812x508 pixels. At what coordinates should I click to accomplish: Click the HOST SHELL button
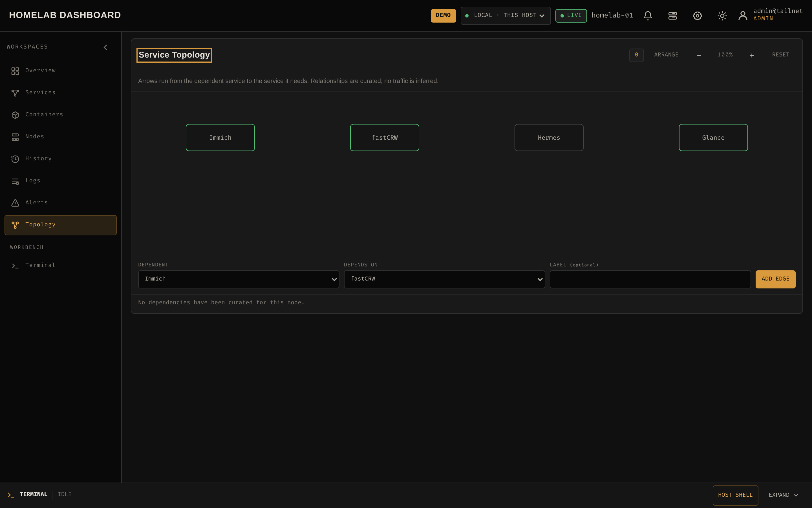[x=735, y=495]
